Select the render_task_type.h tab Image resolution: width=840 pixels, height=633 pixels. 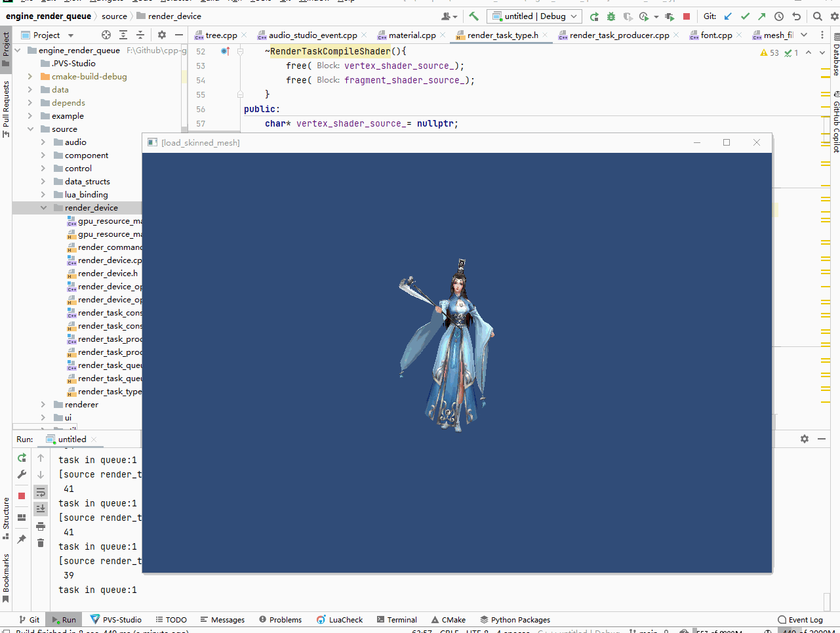(502, 35)
